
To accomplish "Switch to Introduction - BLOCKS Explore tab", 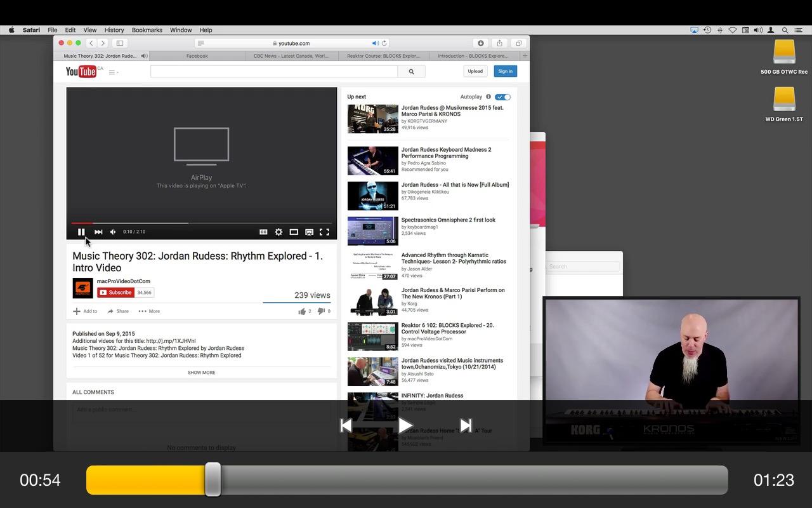I will point(473,56).
